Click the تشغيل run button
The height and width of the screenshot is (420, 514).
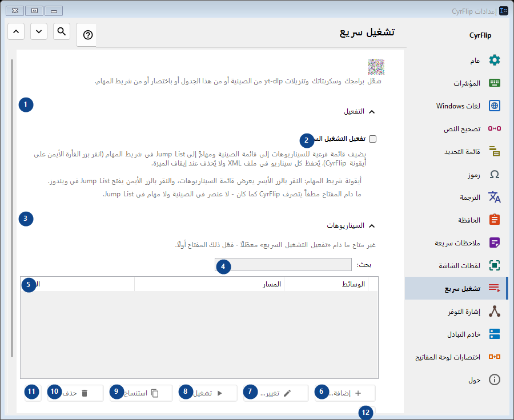pyautogui.click(x=208, y=393)
